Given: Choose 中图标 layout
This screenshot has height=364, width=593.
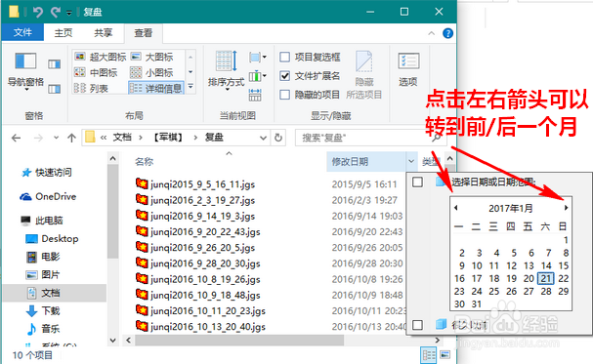Looking at the screenshot, I should tap(96, 72).
